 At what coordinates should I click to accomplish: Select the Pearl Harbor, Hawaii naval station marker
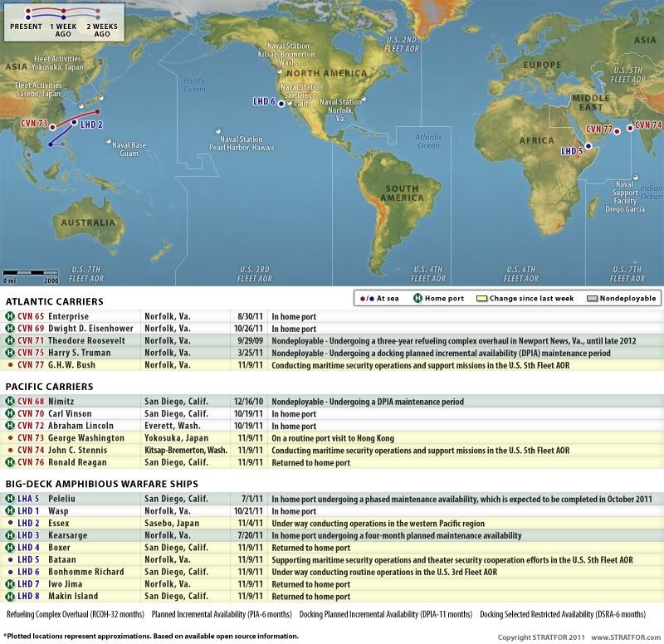219,130
